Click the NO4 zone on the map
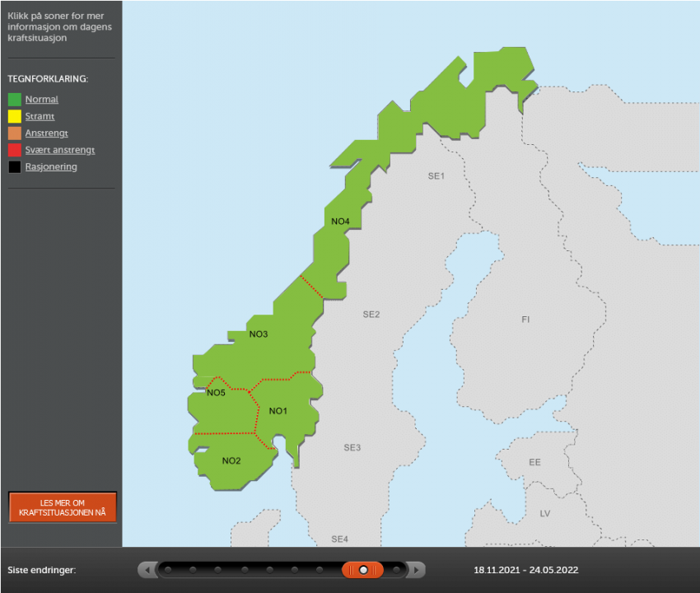The image size is (700, 593). pos(340,221)
